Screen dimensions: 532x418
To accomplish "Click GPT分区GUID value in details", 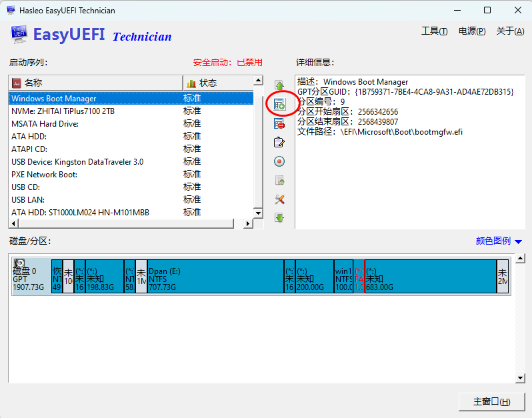I will tap(434, 92).
